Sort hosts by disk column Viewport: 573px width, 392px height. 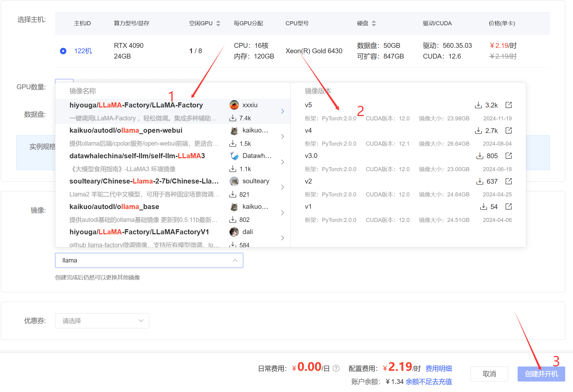click(x=374, y=23)
